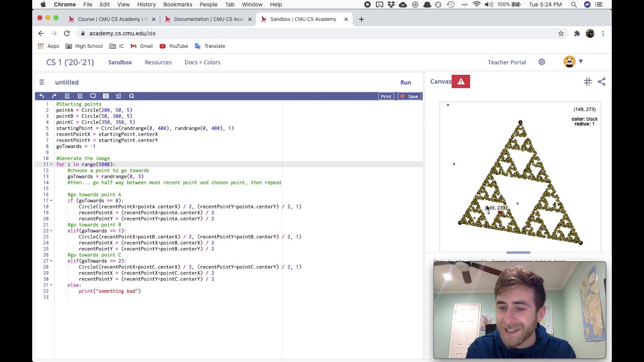Close the Sandbox browser tab
This screenshot has width=644, height=362.
click(x=346, y=19)
